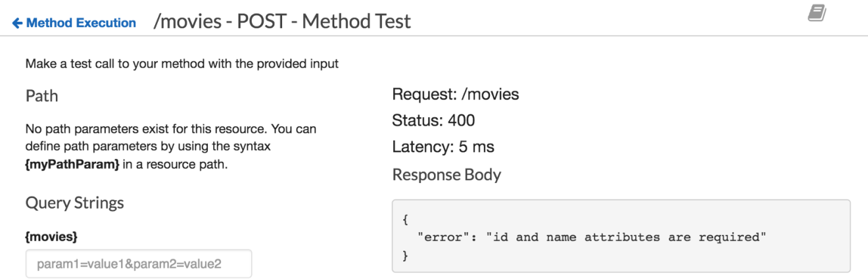The height and width of the screenshot is (279, 868).
Task: Click the opening brace in response body
Action: coord(406,220)
